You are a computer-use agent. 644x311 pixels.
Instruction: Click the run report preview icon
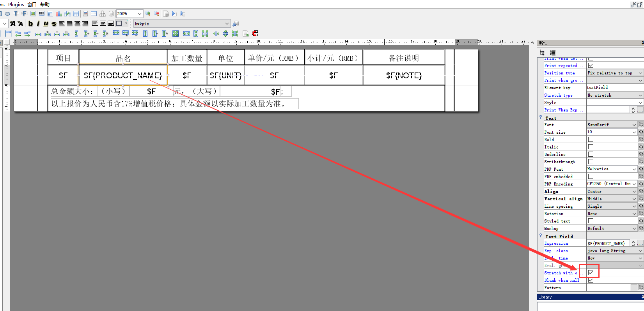(x=174, y=14)
